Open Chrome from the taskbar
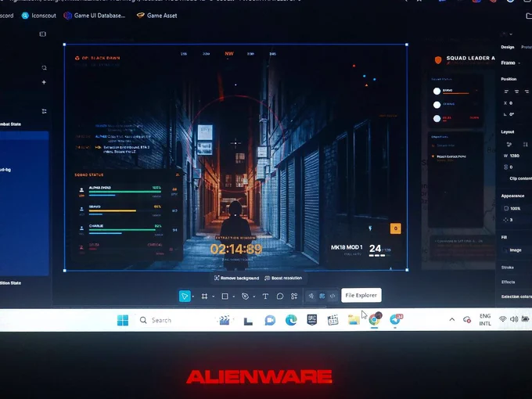This screenshot has width=532, height=399. (x=375, y=320)
